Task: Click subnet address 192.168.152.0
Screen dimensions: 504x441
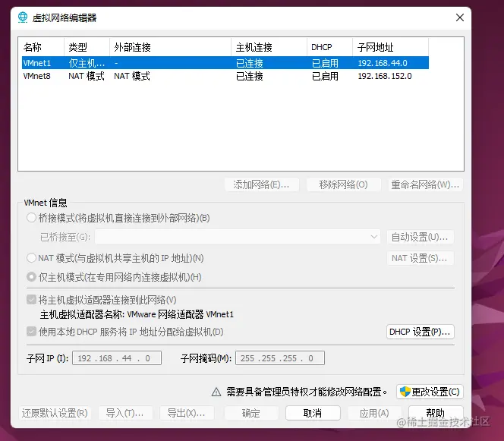Action: point(385,76)
